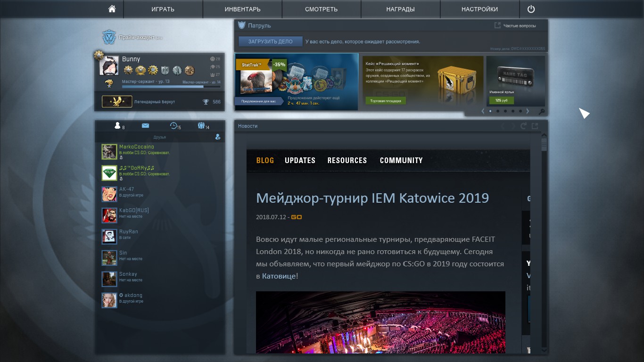
Task: Click the NAME TAG item image
Action: pos(516,75)
